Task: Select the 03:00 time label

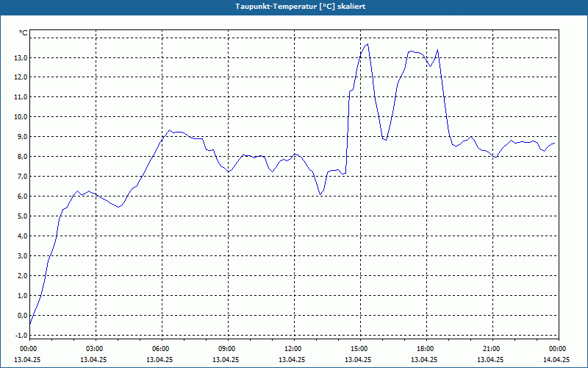Action: (95, 349)
